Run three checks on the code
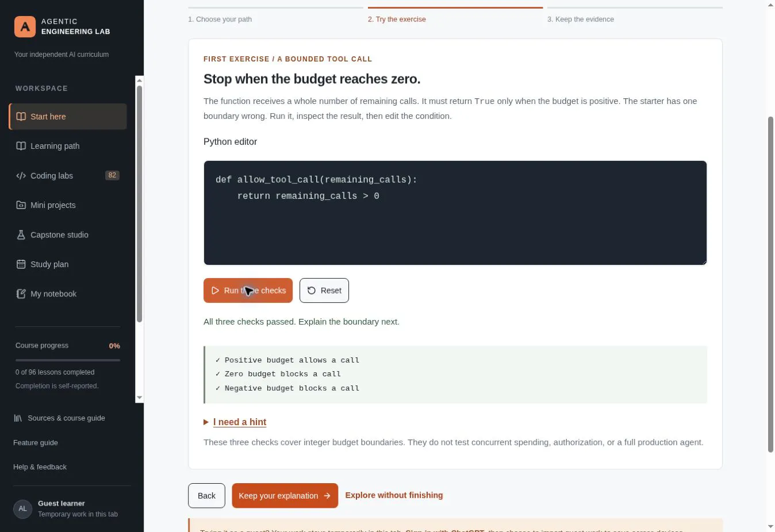Screen dimensions: 775x532 248,291
